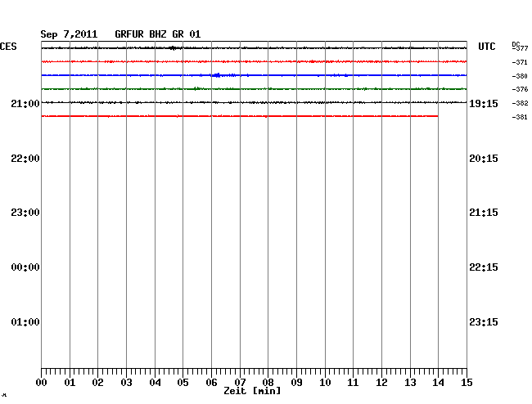This screenshot has height=404, width=532.
Task: Click the '08' minute axis label
Action: (268, 383)
